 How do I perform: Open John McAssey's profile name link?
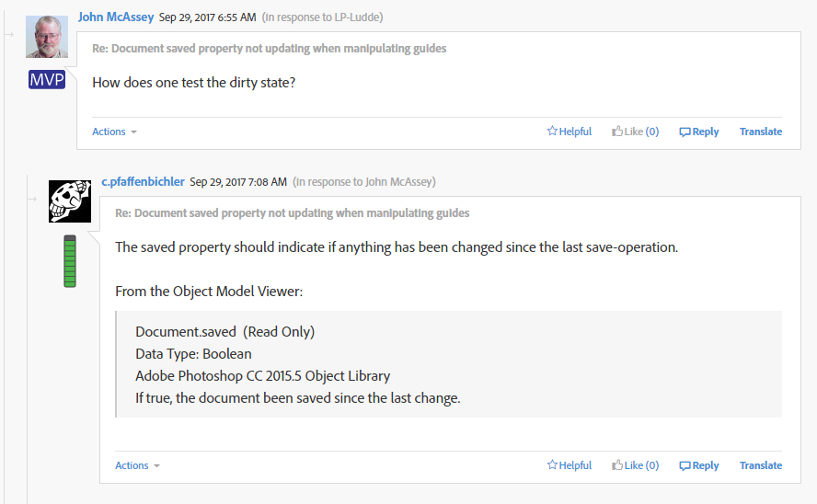point(116,17)
